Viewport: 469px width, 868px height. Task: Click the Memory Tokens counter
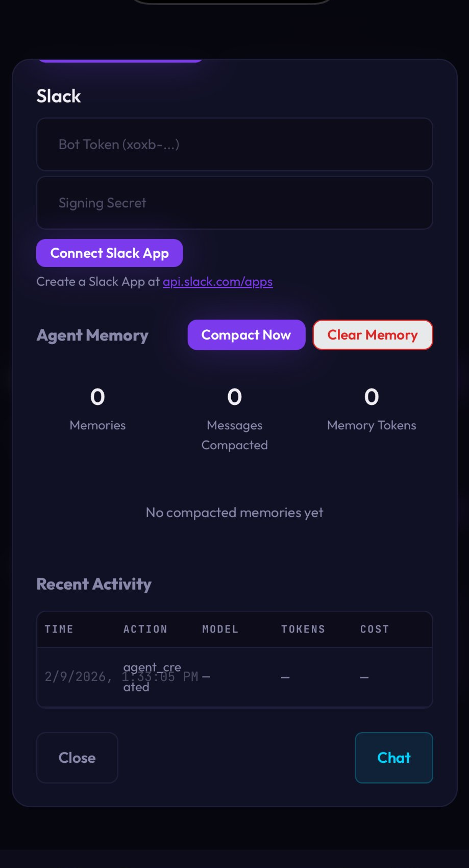372,408
